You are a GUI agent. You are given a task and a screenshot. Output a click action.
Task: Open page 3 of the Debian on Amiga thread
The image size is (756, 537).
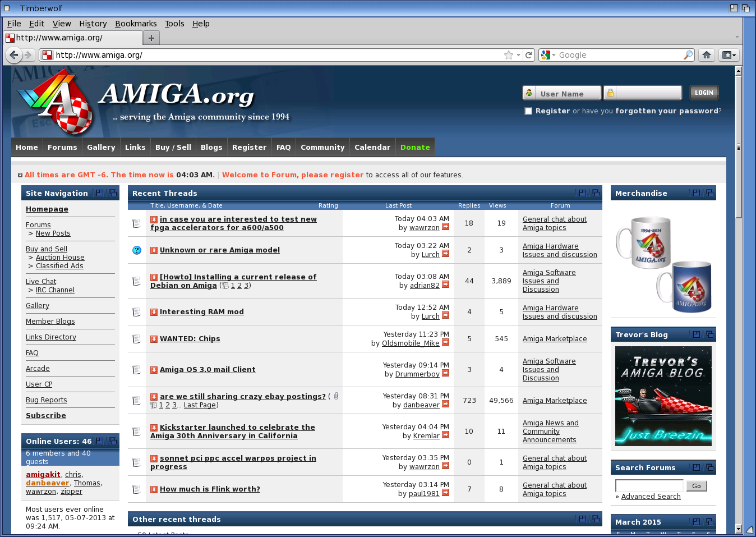(246, 286)
